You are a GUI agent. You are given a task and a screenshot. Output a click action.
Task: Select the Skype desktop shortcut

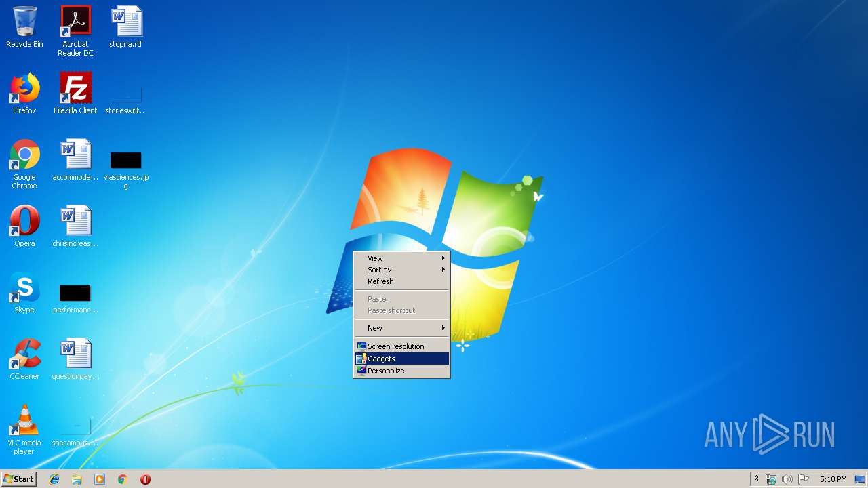point(24,293)
